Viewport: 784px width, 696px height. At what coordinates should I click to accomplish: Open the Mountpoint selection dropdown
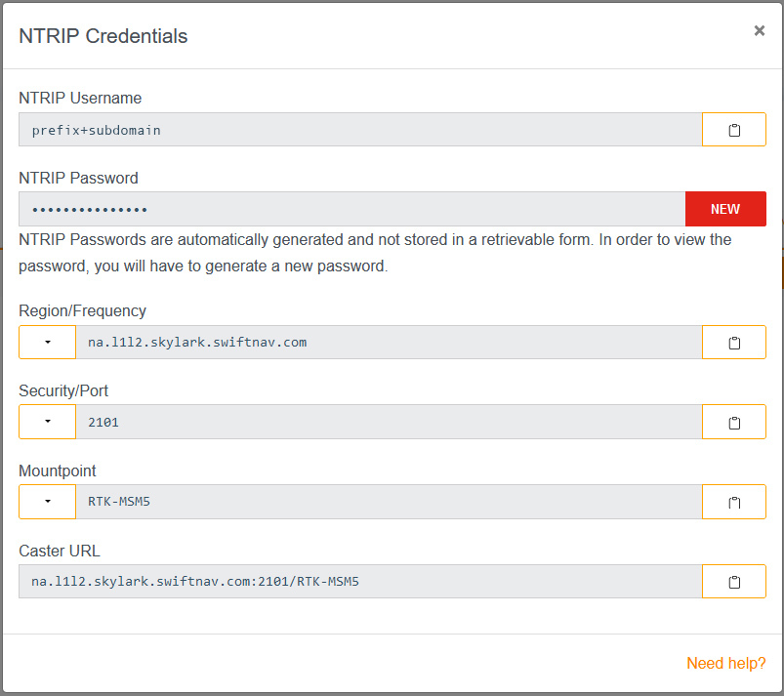pos(47,503)
